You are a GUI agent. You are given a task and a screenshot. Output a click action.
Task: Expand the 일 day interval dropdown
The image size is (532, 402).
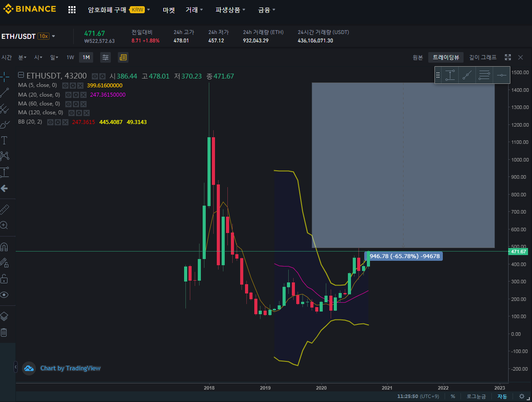coord(54,57)
